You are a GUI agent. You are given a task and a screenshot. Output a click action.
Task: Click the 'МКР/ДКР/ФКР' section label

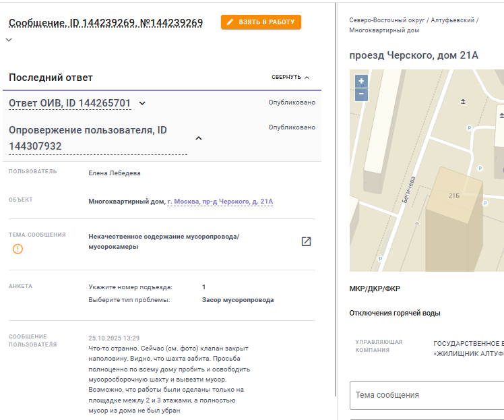point(375,289)
